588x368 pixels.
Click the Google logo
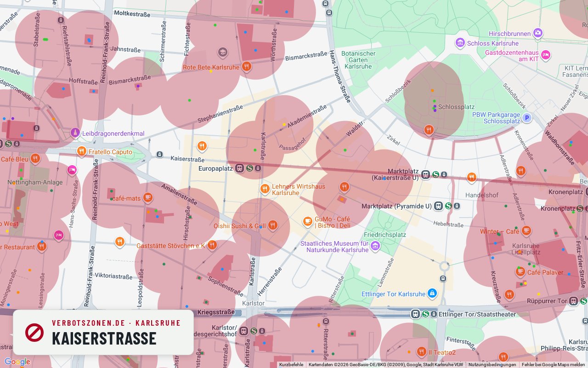pyautogui.click(x=17, y=362)
